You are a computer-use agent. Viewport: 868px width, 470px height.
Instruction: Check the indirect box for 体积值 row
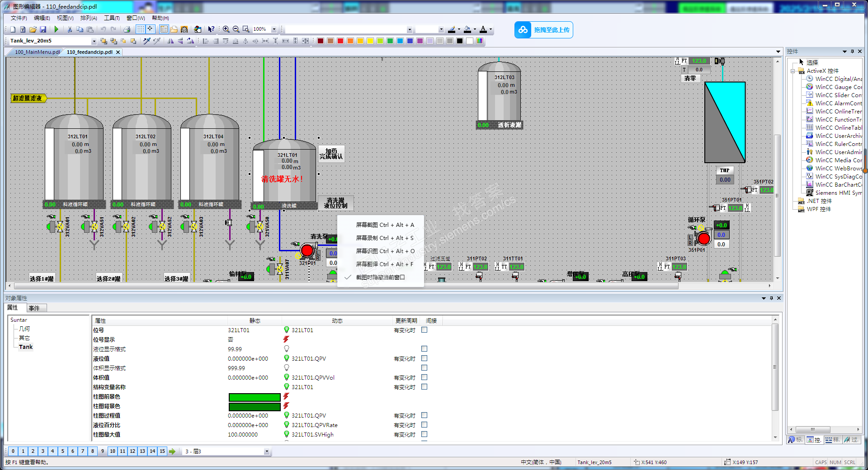click(x=424, y=377)
